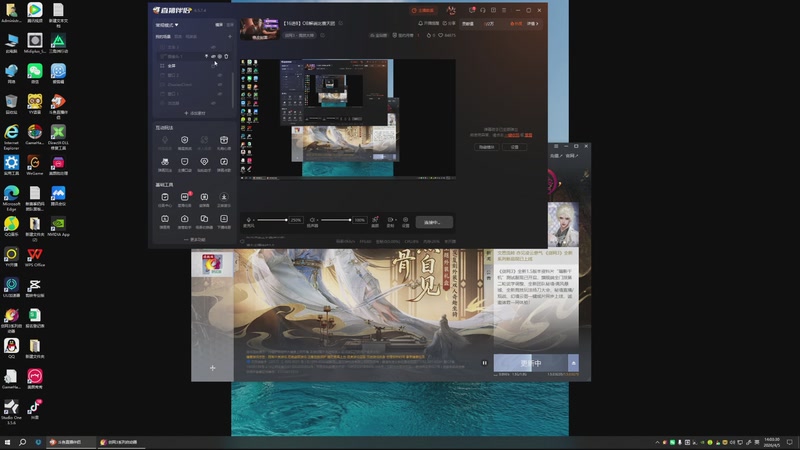Open the speaker device dropdown arrow

(x=317, y=220)
